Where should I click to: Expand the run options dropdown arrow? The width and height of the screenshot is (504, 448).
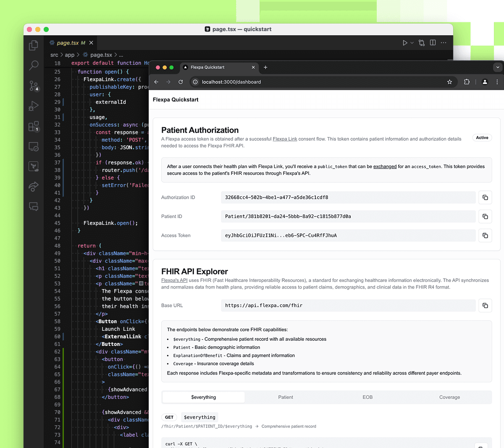[x=412, y=43]
